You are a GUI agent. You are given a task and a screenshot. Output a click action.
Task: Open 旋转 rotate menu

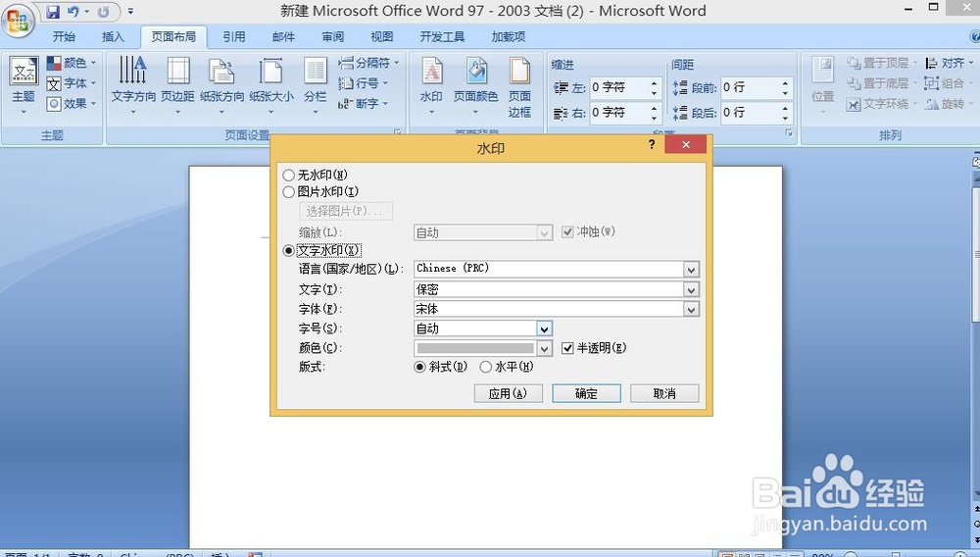point(949,104)
